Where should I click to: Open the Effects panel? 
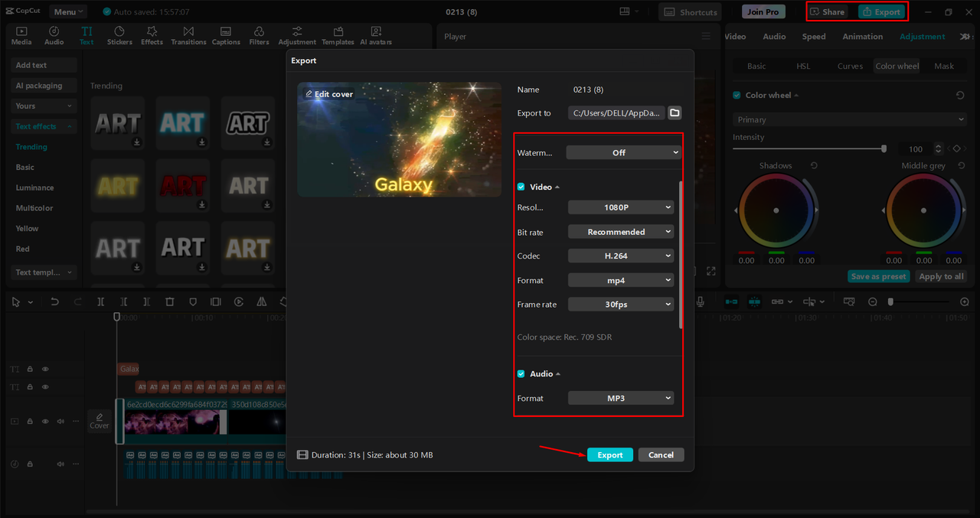[152, 36]
